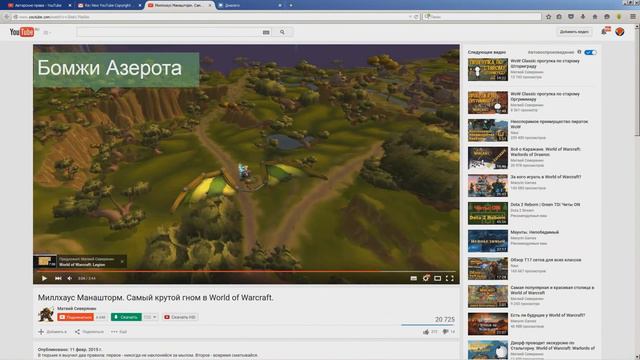Click the YouTube search magnifier button
Screen dimensions: 640x360
282,32
